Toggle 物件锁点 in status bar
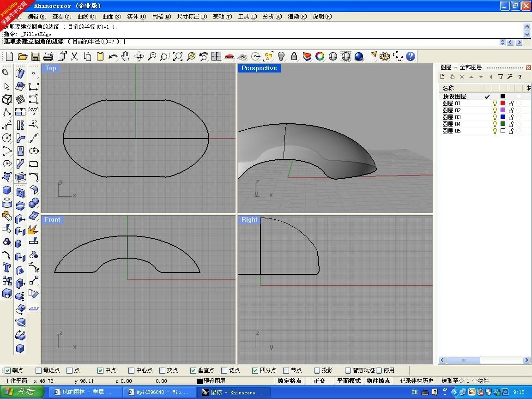The height and width of the screenshot is (399, 532). click(378, 381)
